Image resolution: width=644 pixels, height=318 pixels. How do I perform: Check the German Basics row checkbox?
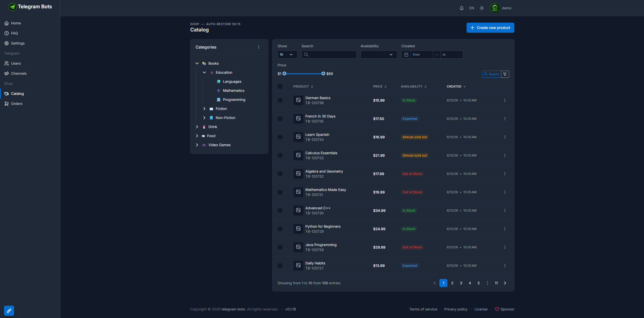pos(280,100)
